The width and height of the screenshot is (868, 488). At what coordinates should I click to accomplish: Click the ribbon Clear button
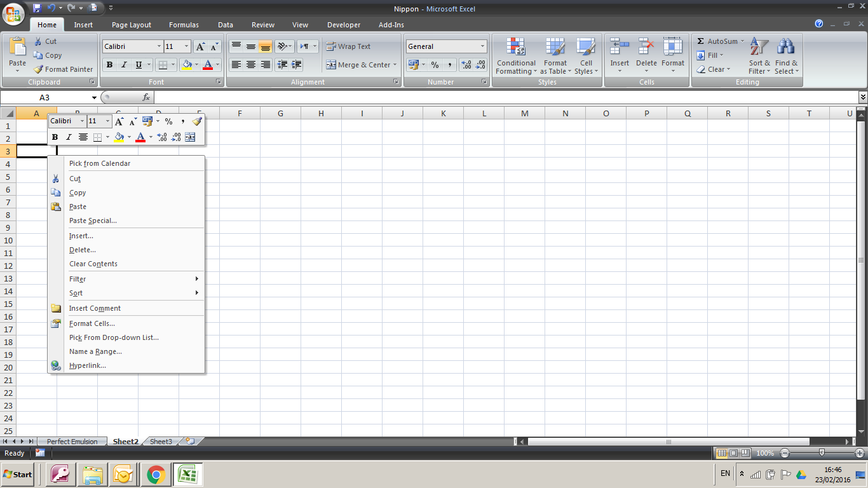coord(714,69)
